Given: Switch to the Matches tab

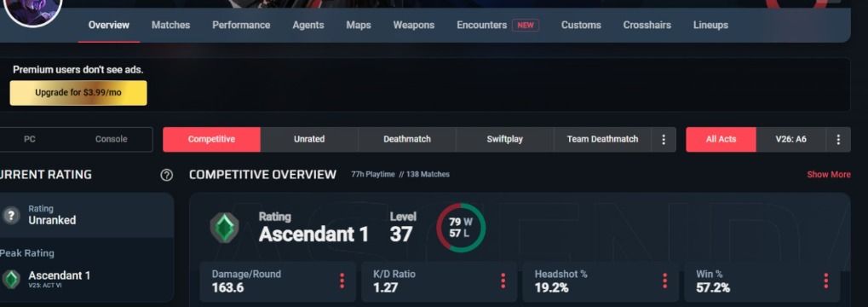Looking at the screenshot, I should [x=170, y=25].
